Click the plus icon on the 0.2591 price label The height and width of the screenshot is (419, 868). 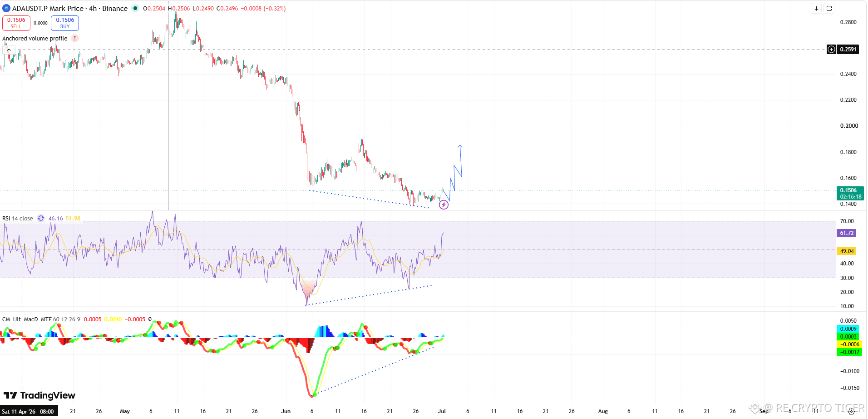(x=831, y=50)
